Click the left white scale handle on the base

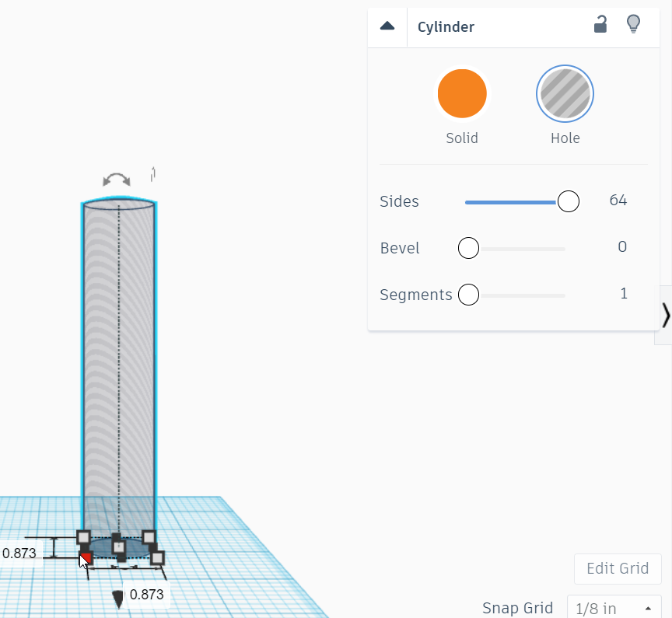pos(82,536)
